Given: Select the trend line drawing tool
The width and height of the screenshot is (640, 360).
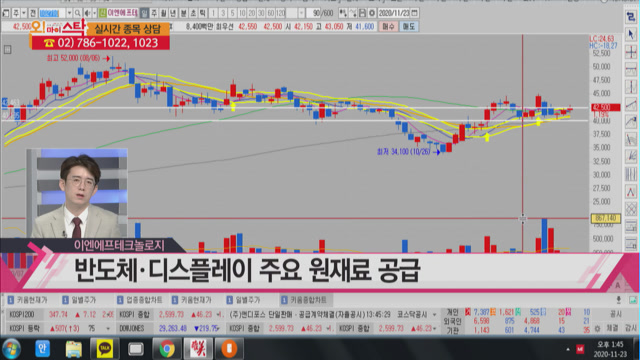Looking at the screenshot, I should point(631,104).
